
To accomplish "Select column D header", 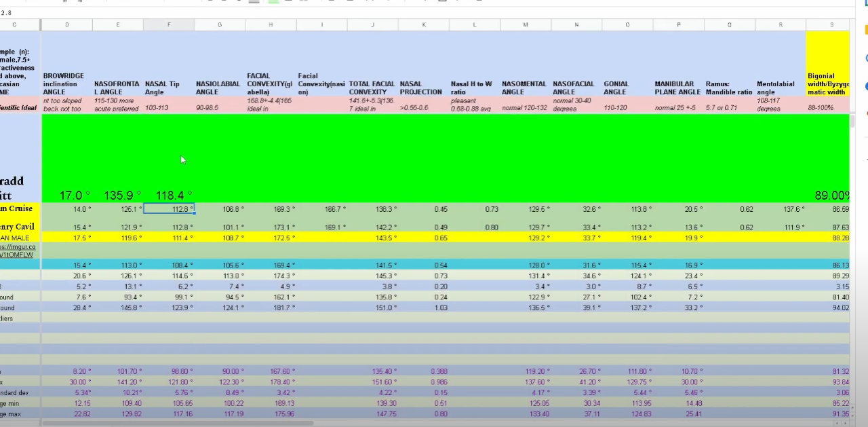I will click(x=67, y=25).
